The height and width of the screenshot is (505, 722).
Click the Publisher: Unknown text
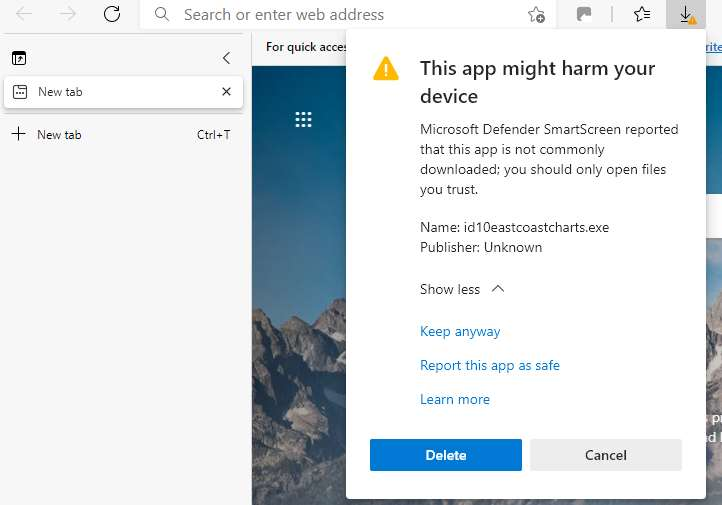pyautogui.click(x=481, y=247)
